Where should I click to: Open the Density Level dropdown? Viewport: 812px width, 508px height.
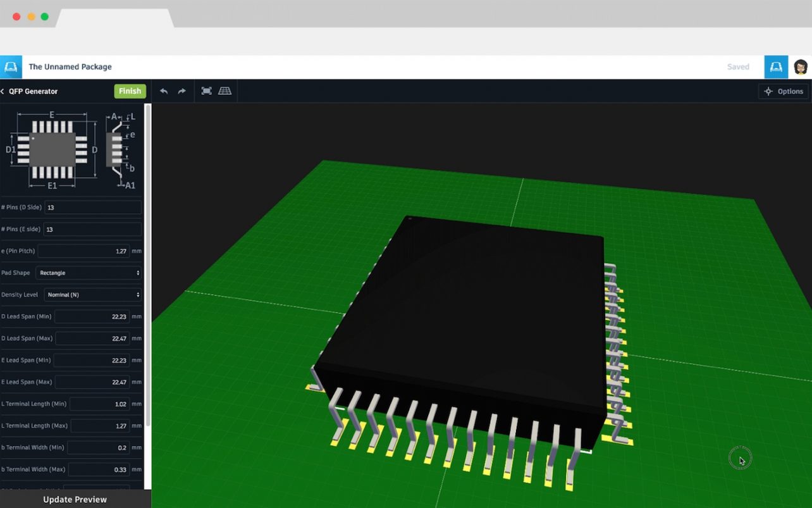pos(92,294)
